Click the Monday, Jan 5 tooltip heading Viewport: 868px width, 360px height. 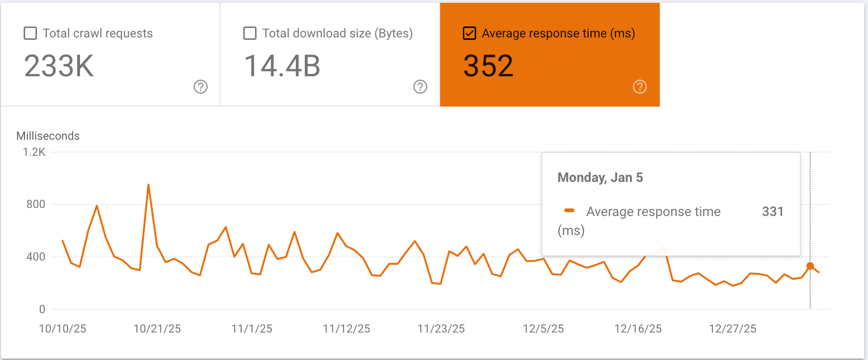(x=600, y=178)
